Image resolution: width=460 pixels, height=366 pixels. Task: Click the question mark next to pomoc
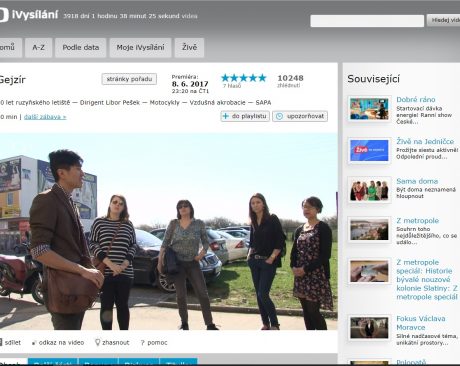(x=143, y=343)
